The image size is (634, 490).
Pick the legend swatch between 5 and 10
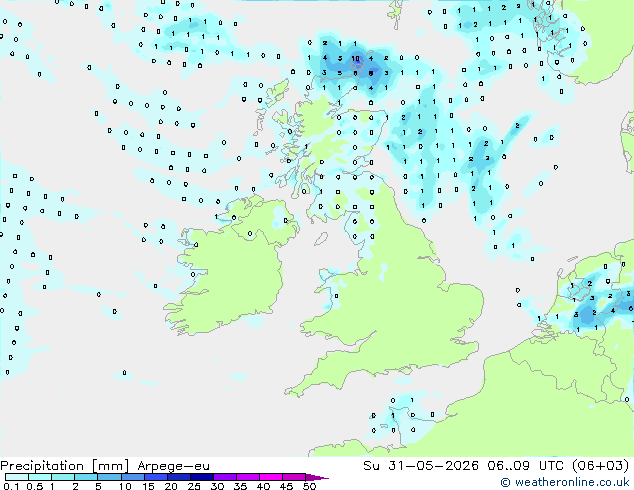(109, 477)
